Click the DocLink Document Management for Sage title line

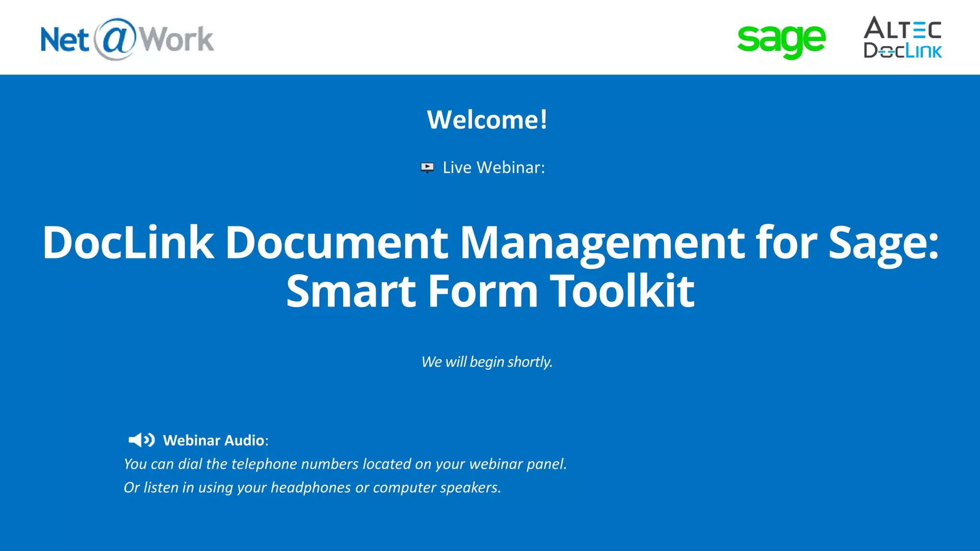pyautogui.click(x=490, y=242)
